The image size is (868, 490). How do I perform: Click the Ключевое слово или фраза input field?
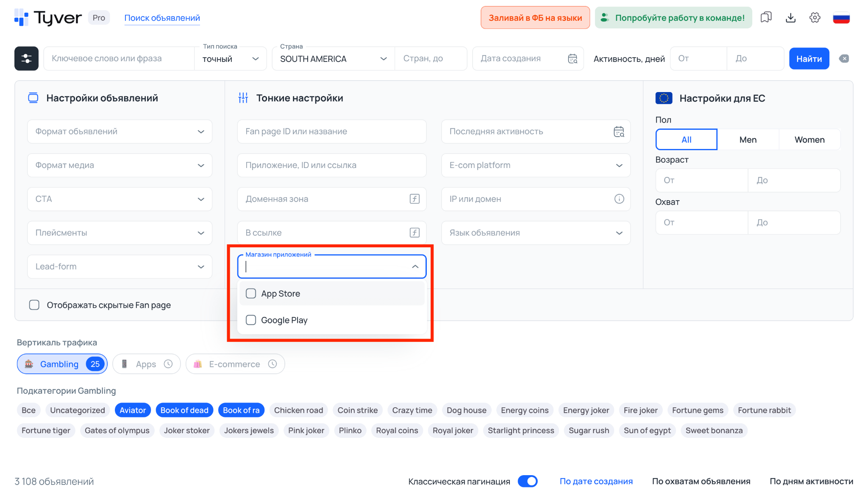(x=119, y=58)
